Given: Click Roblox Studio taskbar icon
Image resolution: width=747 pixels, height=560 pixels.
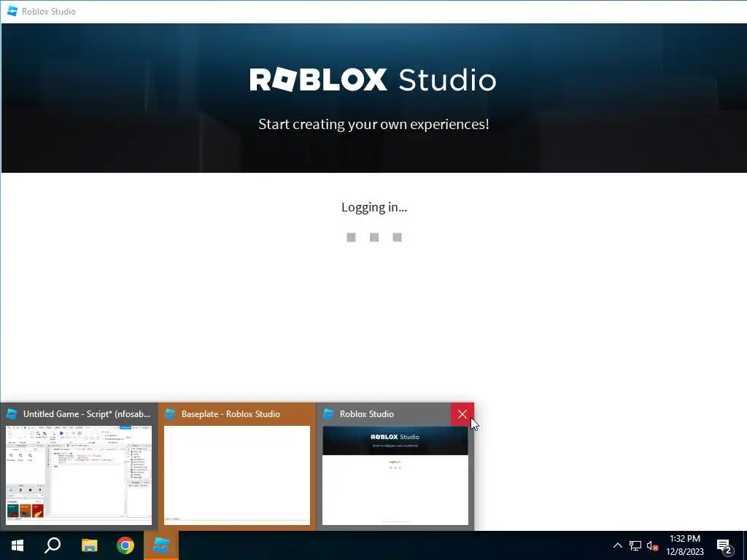Looking at the screenshot, I should (x=161, y=545).
